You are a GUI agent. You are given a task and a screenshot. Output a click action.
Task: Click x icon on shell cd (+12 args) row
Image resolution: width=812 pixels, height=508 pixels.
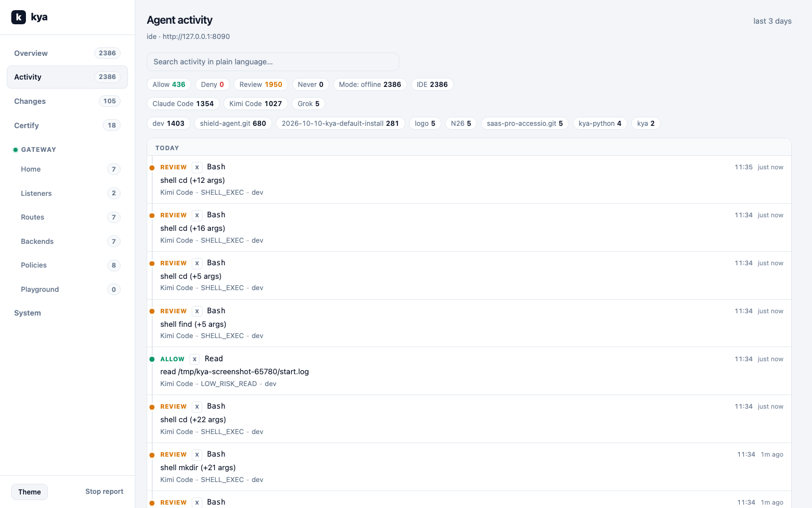point(197,167)
